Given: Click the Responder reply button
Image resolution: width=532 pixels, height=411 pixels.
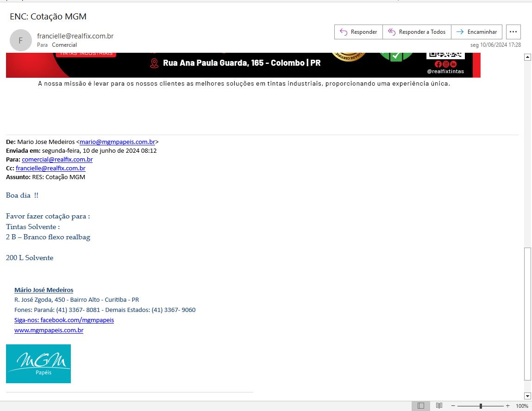Looking at the screenshot, I should [x=358, y=32].
